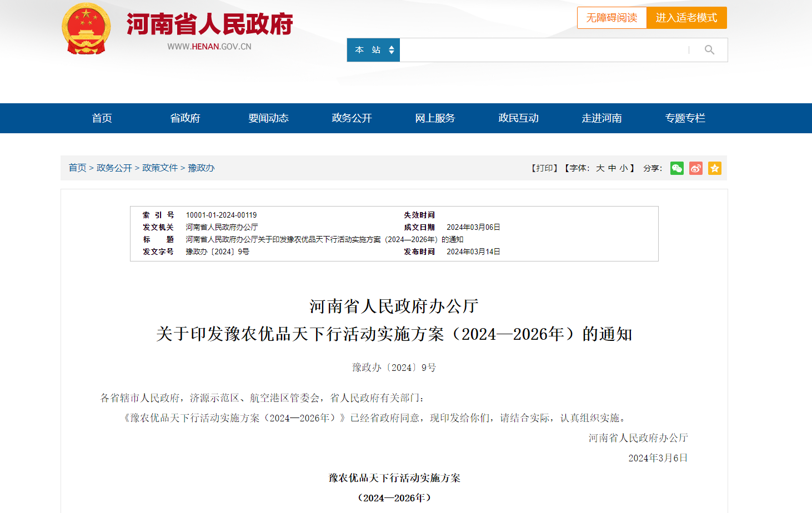Enter elderly mode via 进入适老模式

[x=686, y=18]
